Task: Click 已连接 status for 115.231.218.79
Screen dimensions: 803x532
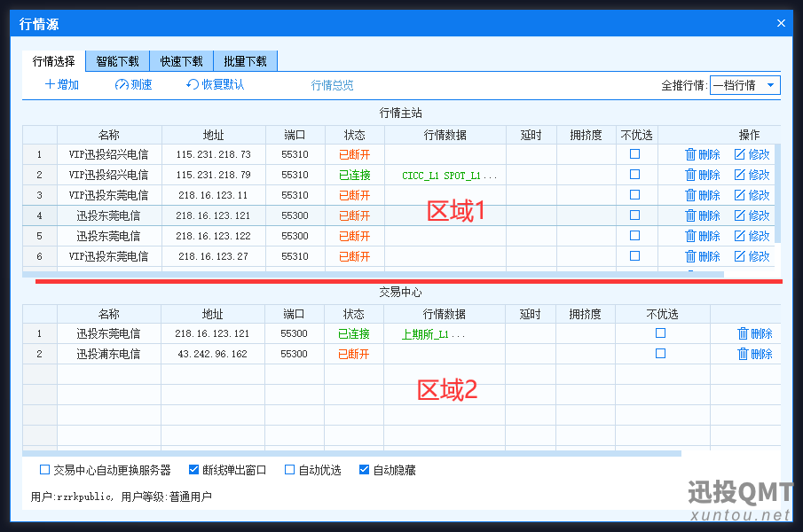Action: point(354,175)
